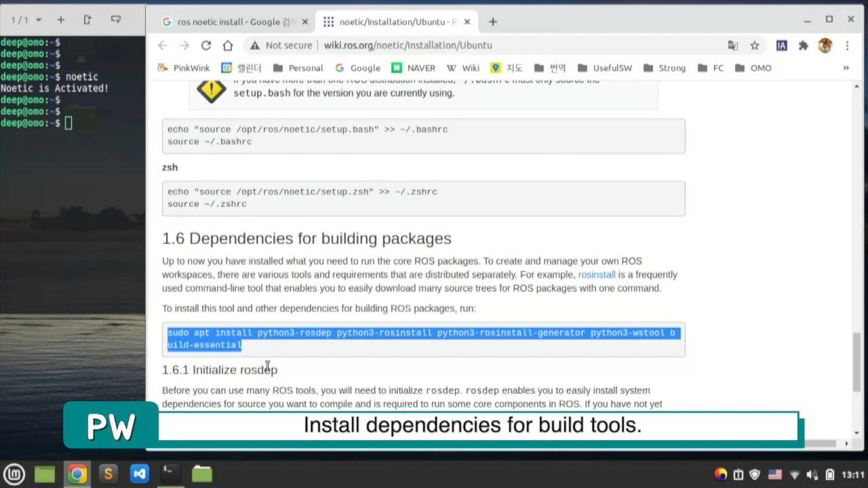The image size is (868, 488).
Task: Open the volume speaker tray icon
Action: coord(812,474)
